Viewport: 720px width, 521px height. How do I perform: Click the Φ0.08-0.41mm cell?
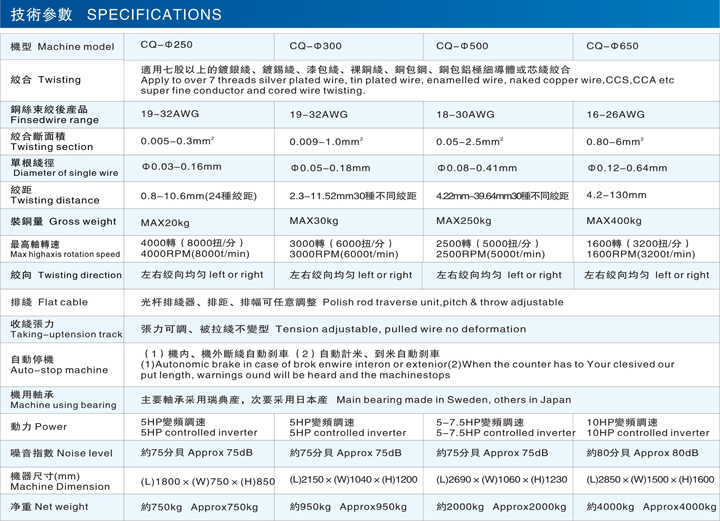(x=477, y=168)
